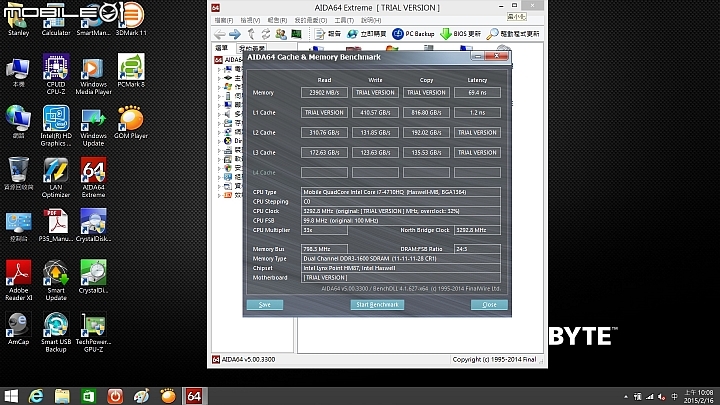
Task: Expand the Computer tree node
Action: tap(219, 69)
